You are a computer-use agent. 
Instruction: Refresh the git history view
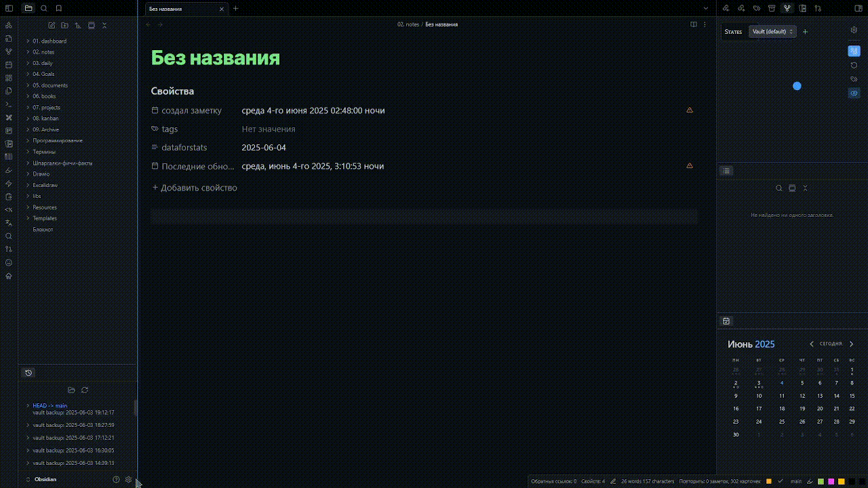(x=85, y=390)
